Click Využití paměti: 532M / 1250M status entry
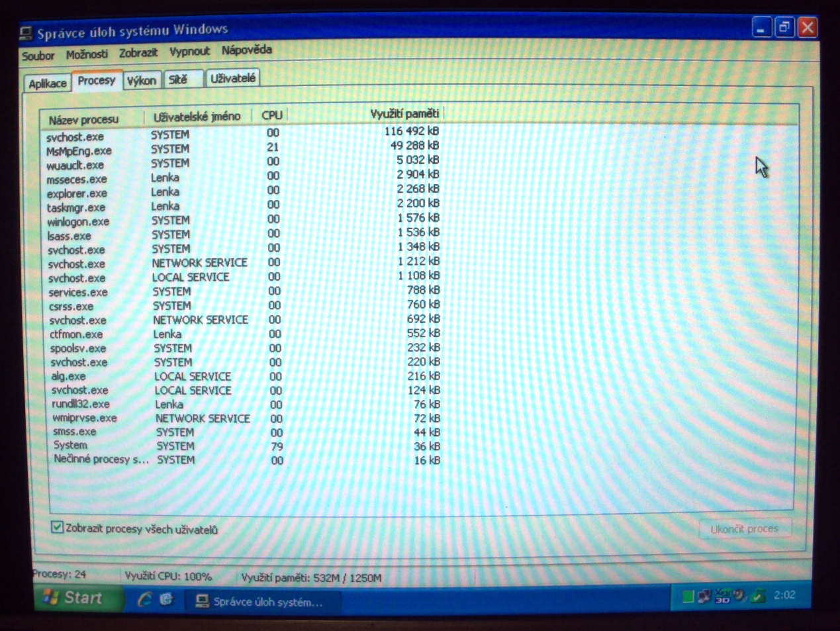The image size is (840, 631). (311, 578)
